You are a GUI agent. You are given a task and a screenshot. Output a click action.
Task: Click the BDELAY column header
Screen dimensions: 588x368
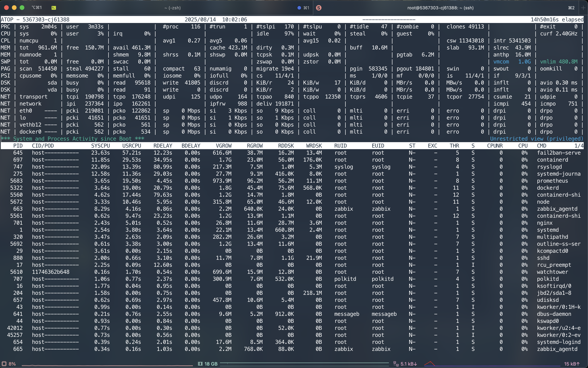(x=191, y=146)
